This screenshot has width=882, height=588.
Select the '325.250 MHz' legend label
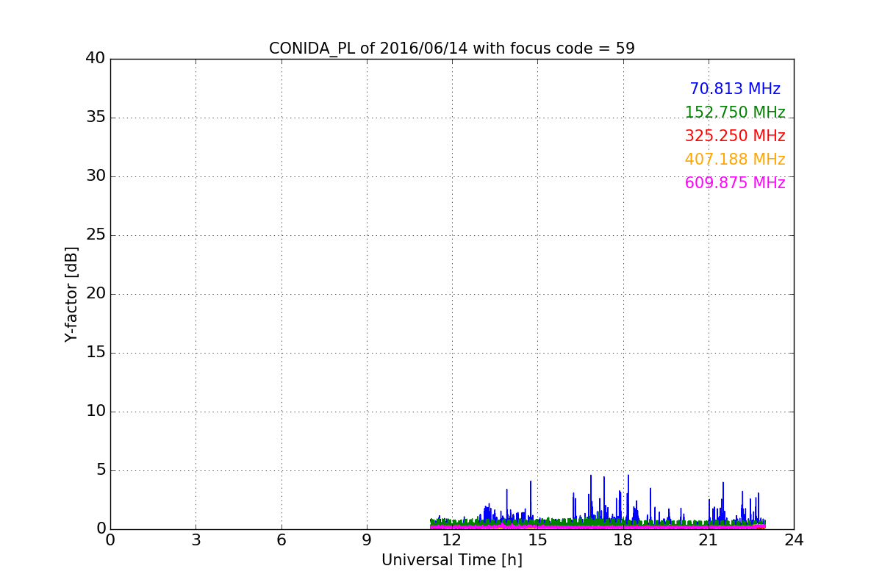[x=735, y=136]
